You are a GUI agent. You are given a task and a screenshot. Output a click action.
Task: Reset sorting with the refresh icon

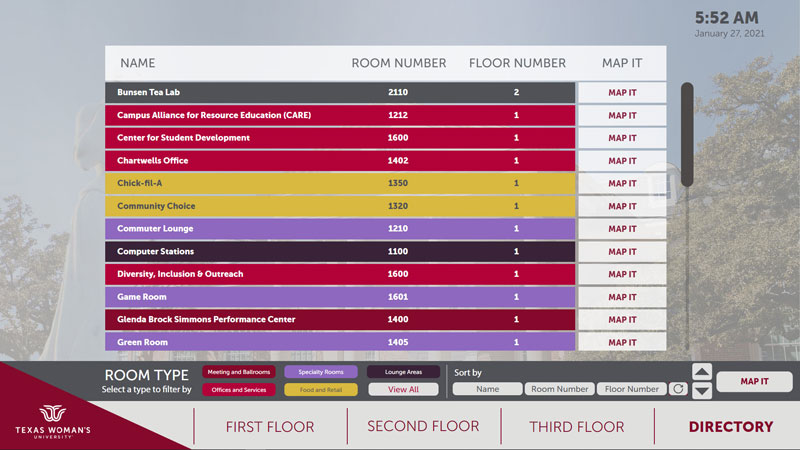[678, 389]
